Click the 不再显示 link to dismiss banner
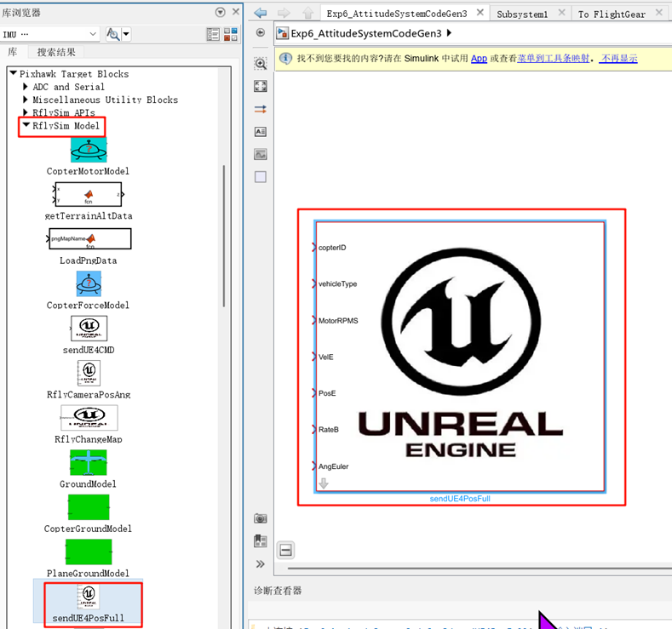The image size is (672, 629). coord(617,59)
